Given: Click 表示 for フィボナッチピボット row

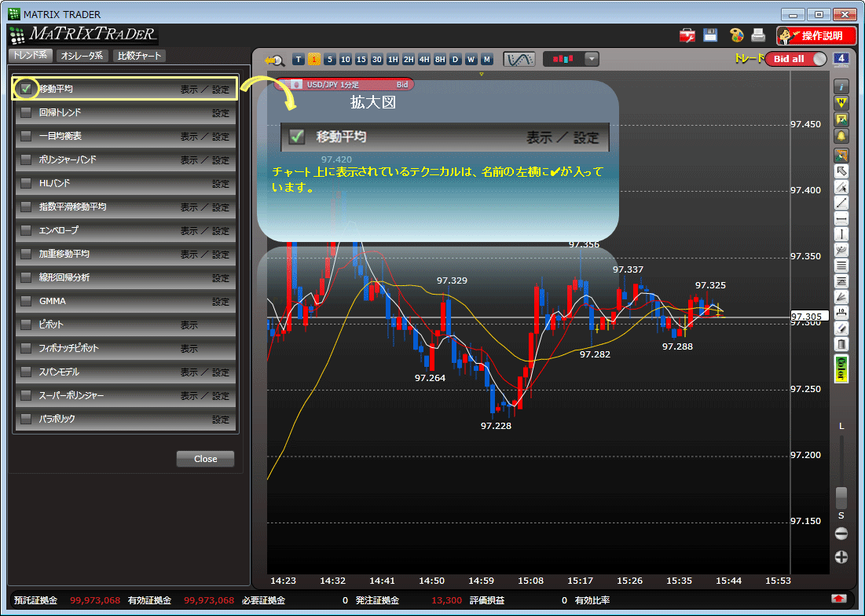Looking at the screenshot, I should (189, 349).
